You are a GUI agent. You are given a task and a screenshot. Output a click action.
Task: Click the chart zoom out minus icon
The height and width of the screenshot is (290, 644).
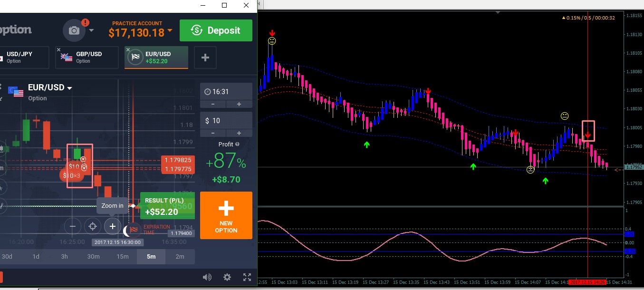[73, 226]
